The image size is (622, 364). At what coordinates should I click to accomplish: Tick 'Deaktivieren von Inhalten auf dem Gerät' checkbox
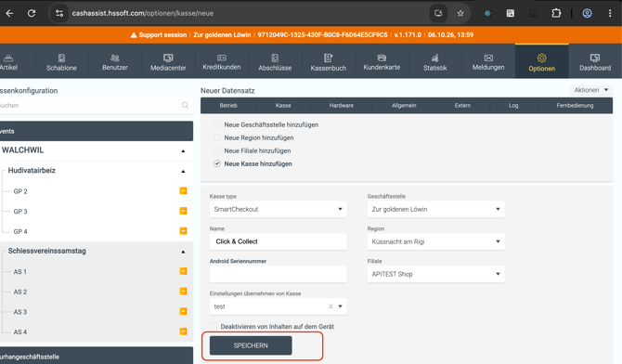click(x=214, y=326)
